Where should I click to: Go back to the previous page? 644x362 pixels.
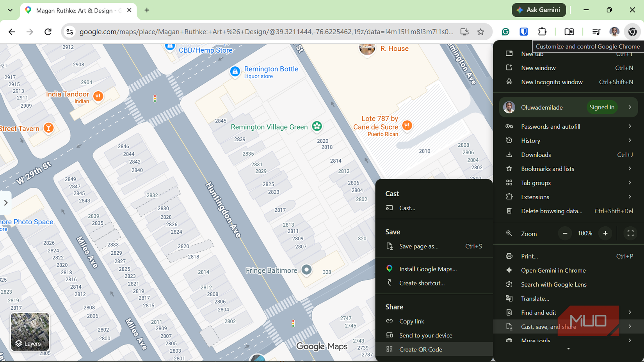pos(12,32)
